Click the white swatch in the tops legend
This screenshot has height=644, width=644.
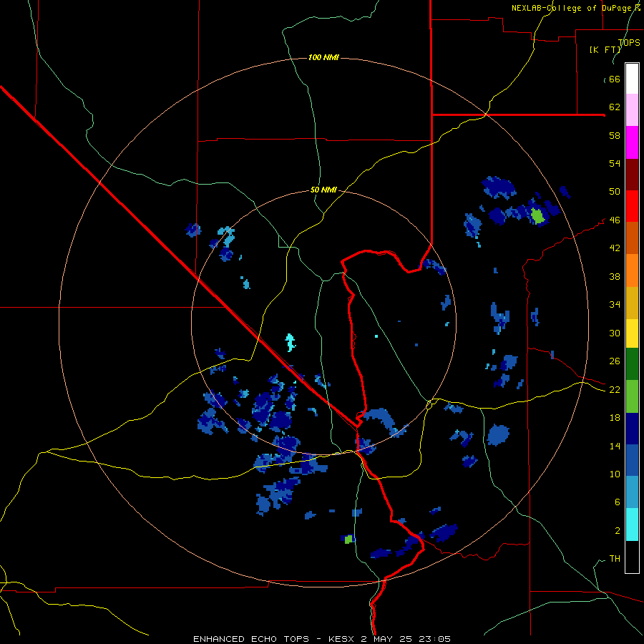tap(632, 79)
